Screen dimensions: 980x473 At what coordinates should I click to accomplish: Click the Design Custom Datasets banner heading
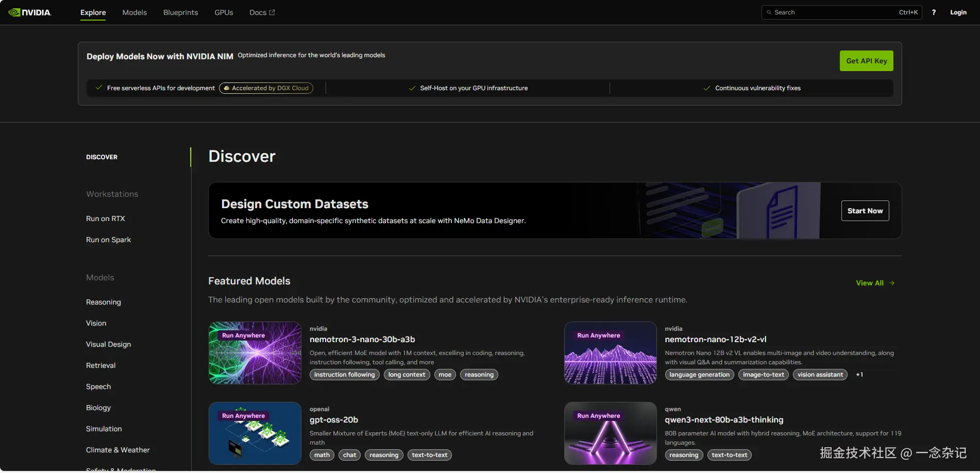(295, 204)
